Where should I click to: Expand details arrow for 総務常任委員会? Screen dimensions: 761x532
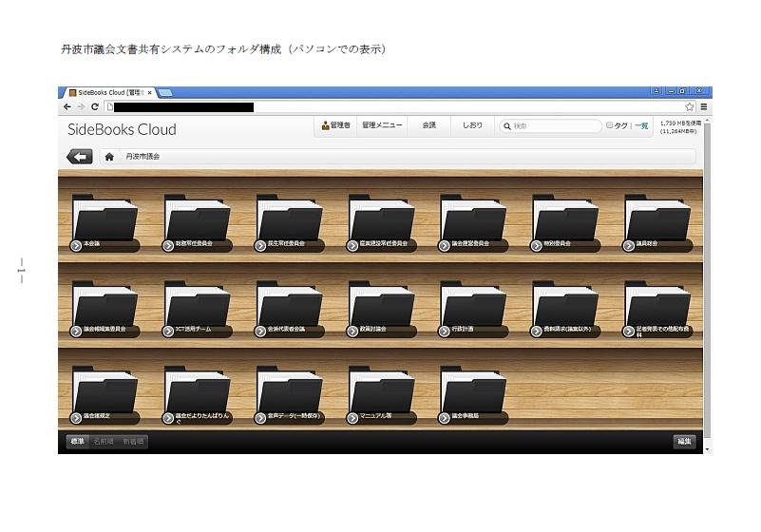[168, 246]
